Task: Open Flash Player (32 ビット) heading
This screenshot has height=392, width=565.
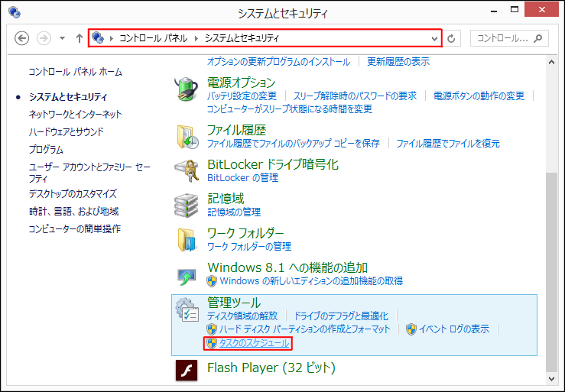Action: pyautogui.click(x=271, y=368)
